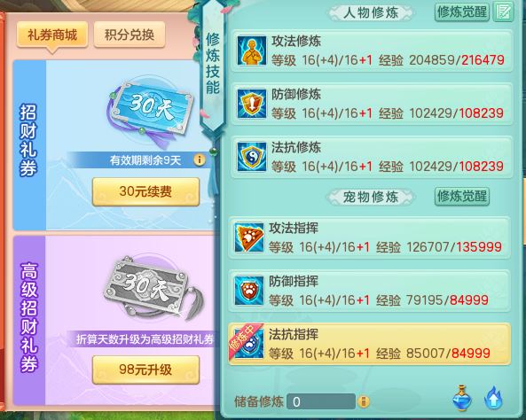526x420 pixels.
Task: Click the 30元续费 renewal button
Action: [x=146, y=191]
